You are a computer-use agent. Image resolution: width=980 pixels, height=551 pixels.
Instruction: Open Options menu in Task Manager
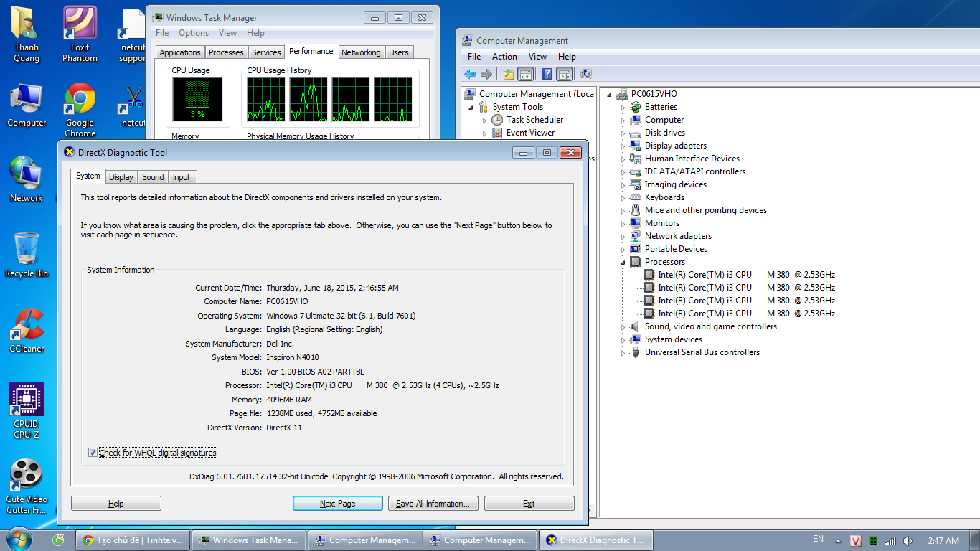pyautogui.click(x=194, y=33)
